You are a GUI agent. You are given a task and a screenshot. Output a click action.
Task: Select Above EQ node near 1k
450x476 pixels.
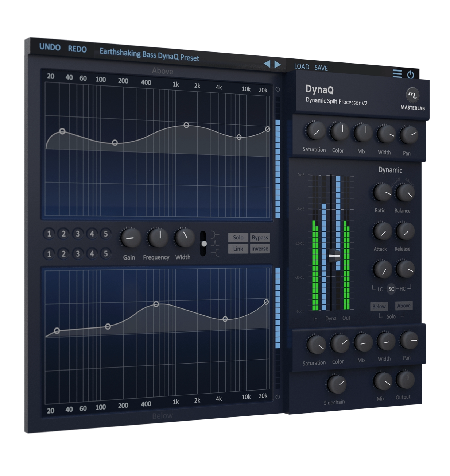pyautogui.click(x=186, y=125)
